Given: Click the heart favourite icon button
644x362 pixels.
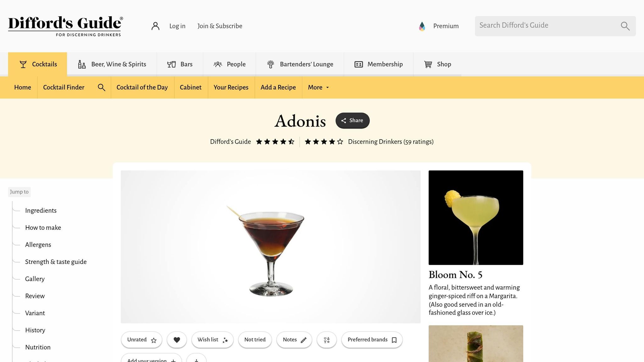Looking at the screenshot, I should 177,340.
